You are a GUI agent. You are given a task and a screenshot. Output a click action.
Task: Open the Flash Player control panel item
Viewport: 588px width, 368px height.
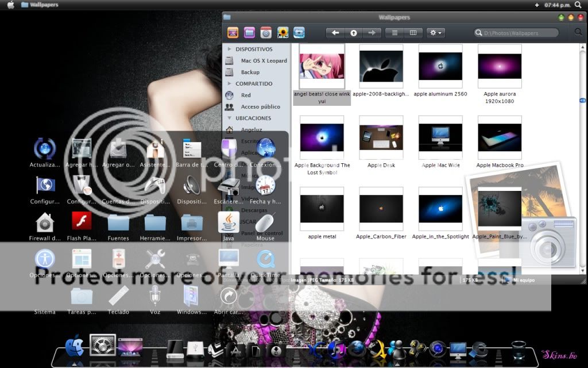pyautogui.click(x=82, y=221)
